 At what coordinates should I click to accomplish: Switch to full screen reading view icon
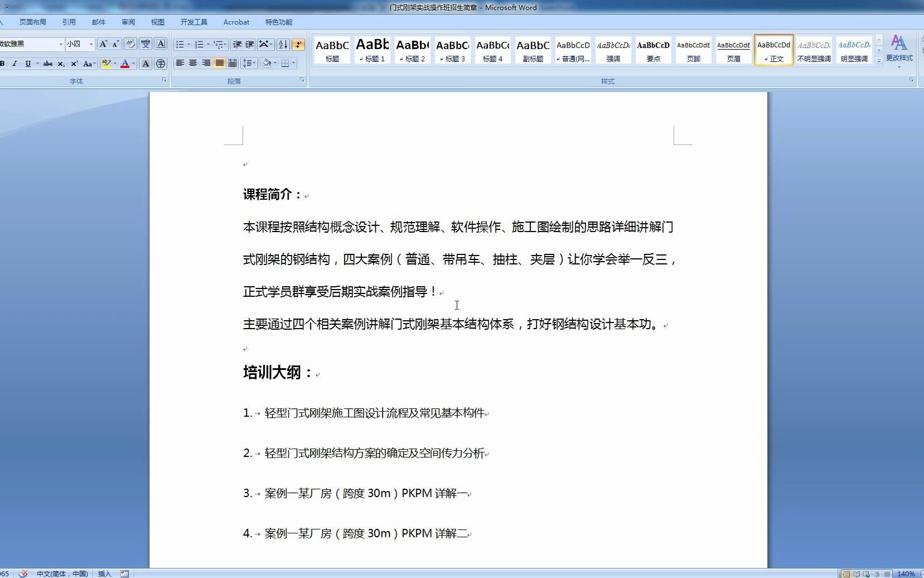click(857, 574)
